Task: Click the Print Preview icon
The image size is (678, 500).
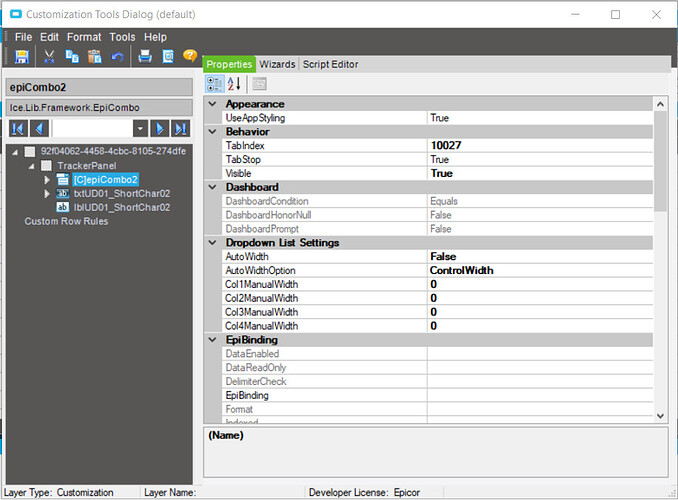Action: tap(168, 56)
